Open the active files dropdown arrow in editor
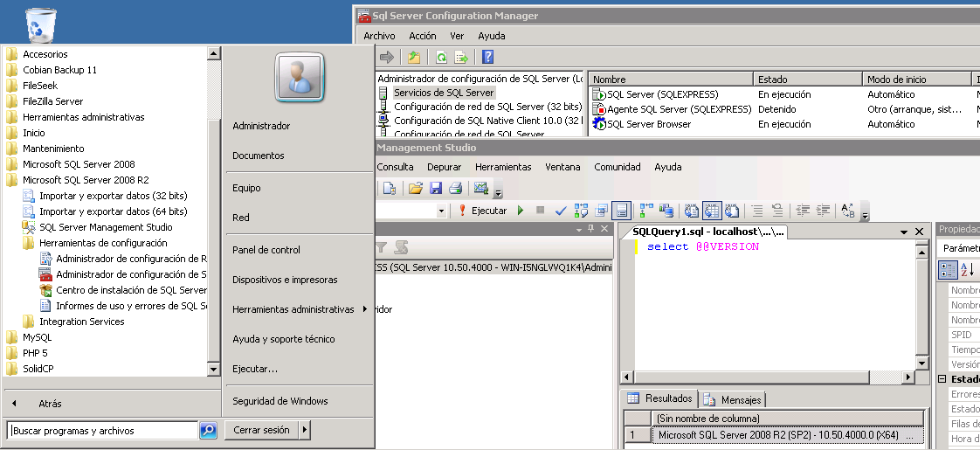Image resolution: width=980 pixels, height=450 pixels. 904,232
